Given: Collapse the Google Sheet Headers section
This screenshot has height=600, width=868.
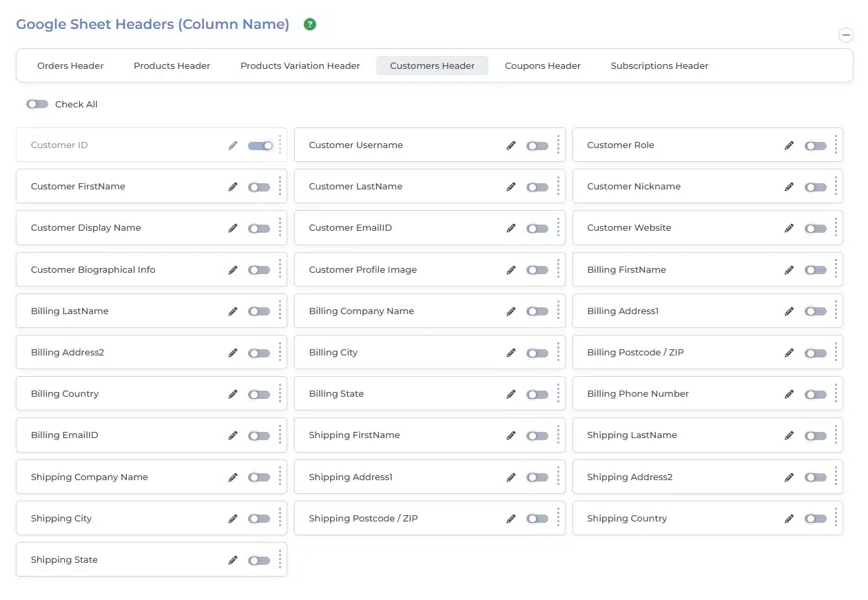Looking at the screenshot, I should [x=845, y=36].
